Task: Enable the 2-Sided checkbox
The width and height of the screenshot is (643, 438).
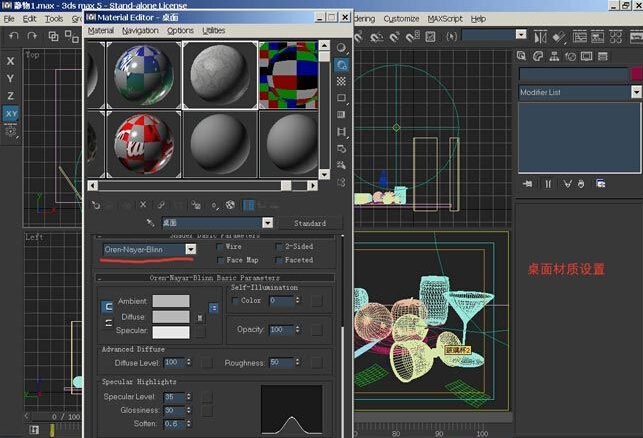Action: click(x=279, y=246)
